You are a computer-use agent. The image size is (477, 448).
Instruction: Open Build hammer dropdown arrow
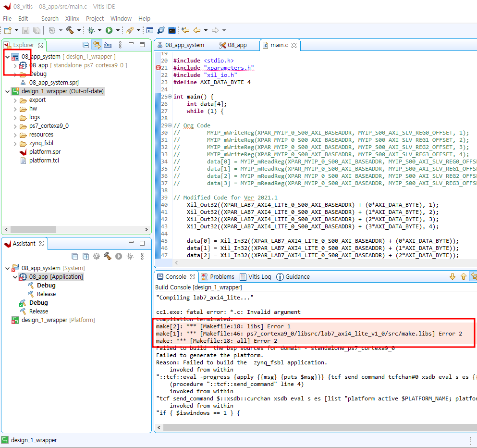coord(79,30)
